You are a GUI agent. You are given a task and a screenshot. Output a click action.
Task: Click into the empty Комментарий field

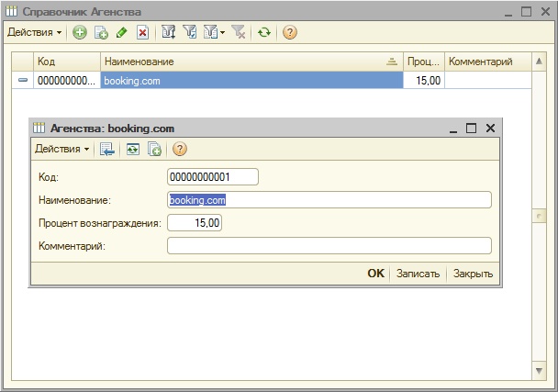[x=329, y=246]
